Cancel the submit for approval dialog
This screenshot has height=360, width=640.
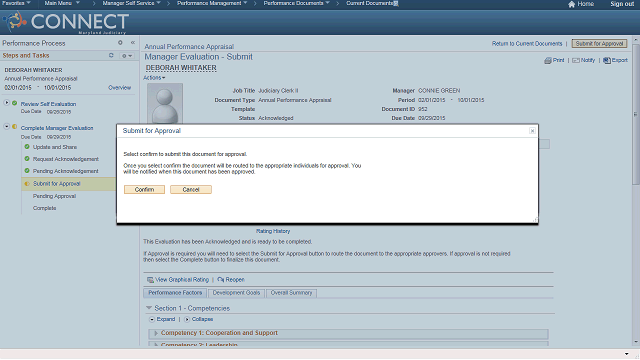pyautogui.click(x=191, y=189)
